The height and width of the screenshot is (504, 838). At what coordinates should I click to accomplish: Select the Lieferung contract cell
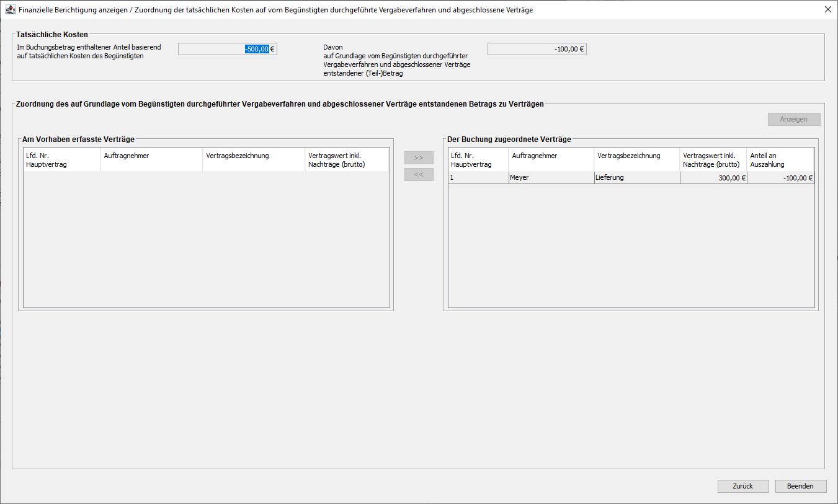coord(636,178)
